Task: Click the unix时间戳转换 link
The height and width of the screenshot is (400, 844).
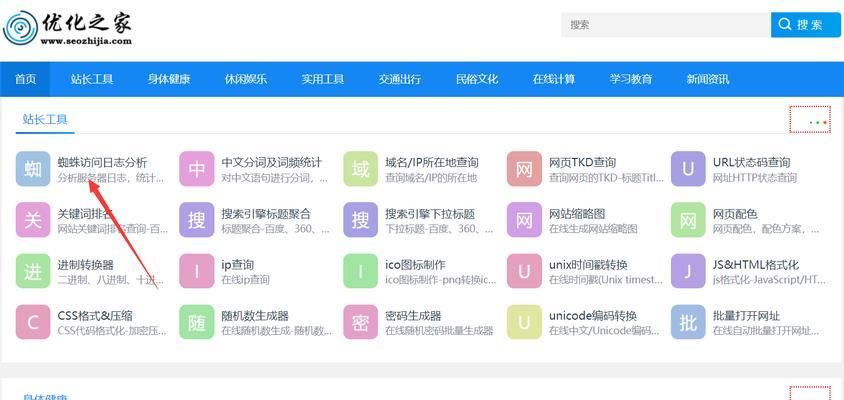Action: coord(588,264)
